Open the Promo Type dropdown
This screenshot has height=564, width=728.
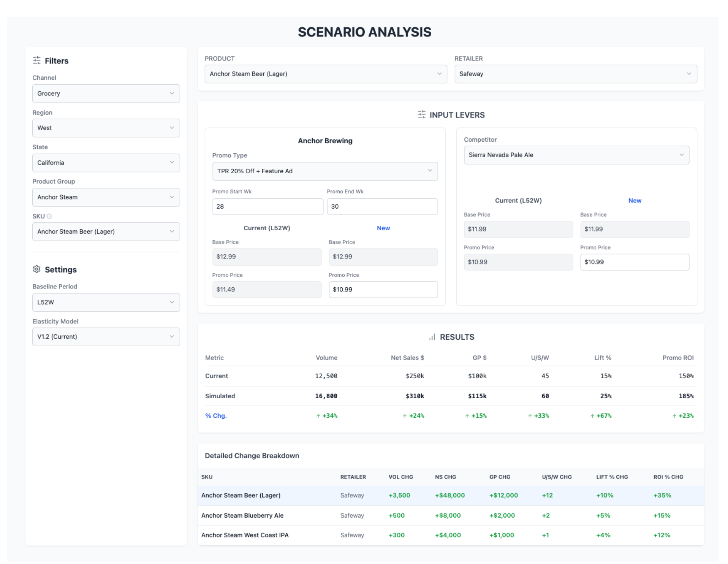tap(325, 171)
